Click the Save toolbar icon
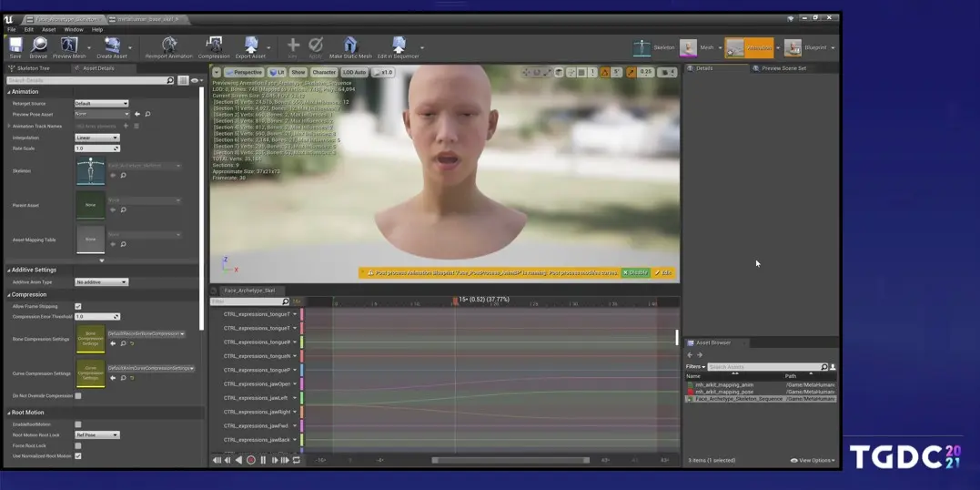The height and width of the screenshot is (490, 980). coord(15,45)
